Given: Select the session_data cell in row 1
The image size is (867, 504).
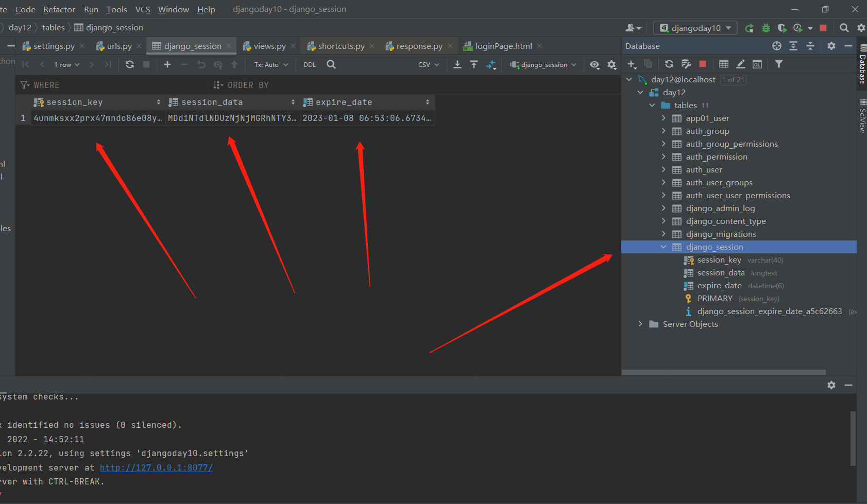Looking at the screenshot, I should pyautogui.click(x=232, y=118).
